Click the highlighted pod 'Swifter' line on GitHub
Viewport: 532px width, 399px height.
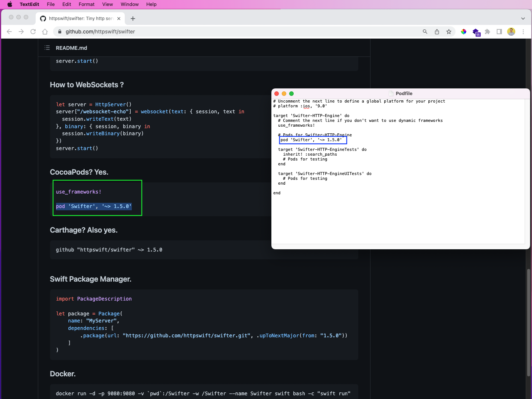pyautogui.click(x=94, y=206)
